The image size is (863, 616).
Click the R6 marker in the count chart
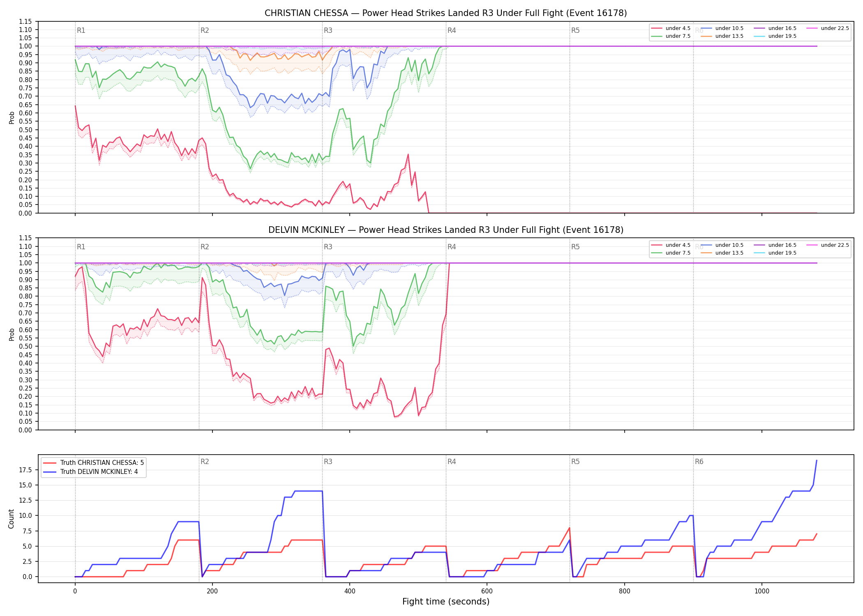click(699, 462)
